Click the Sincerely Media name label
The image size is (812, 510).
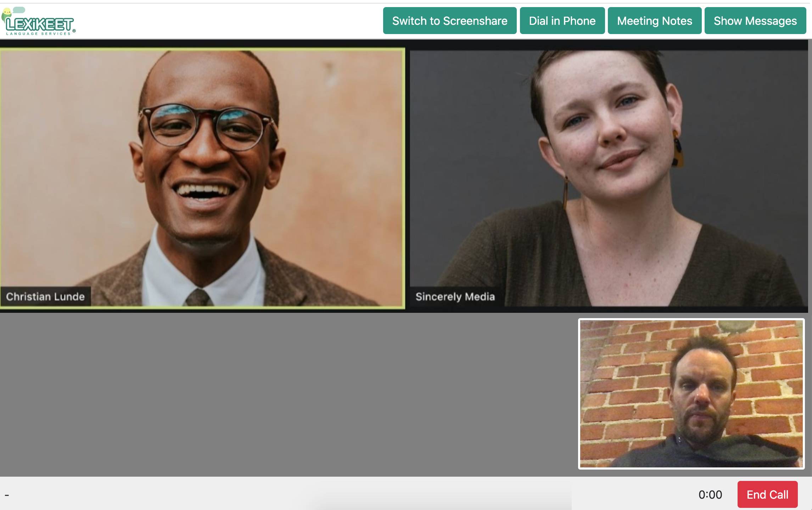click(x=455, y=296)
